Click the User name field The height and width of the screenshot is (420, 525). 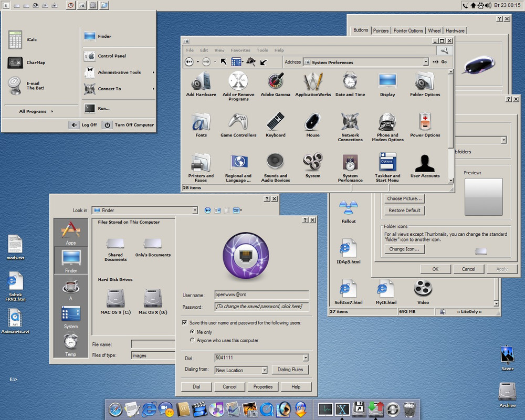point(261,295)
